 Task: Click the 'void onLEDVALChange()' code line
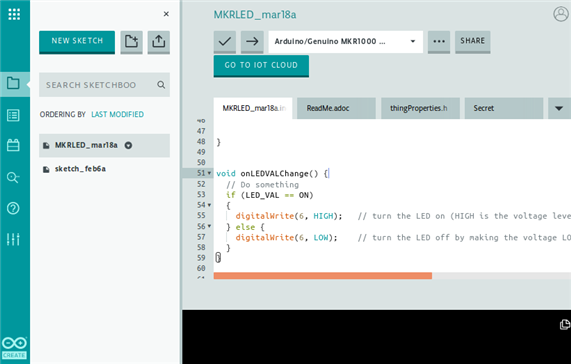click(272, 174)
